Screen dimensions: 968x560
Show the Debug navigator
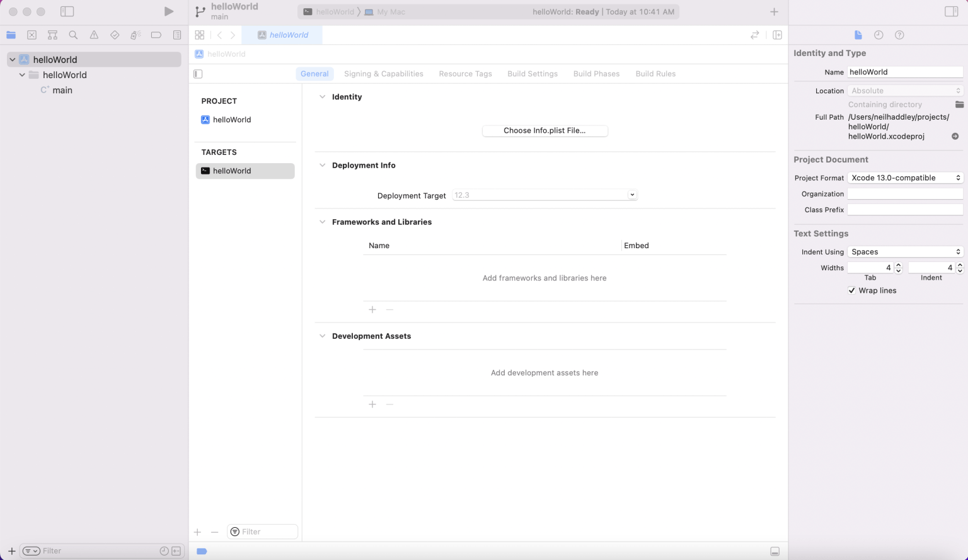tap(135, 35)
